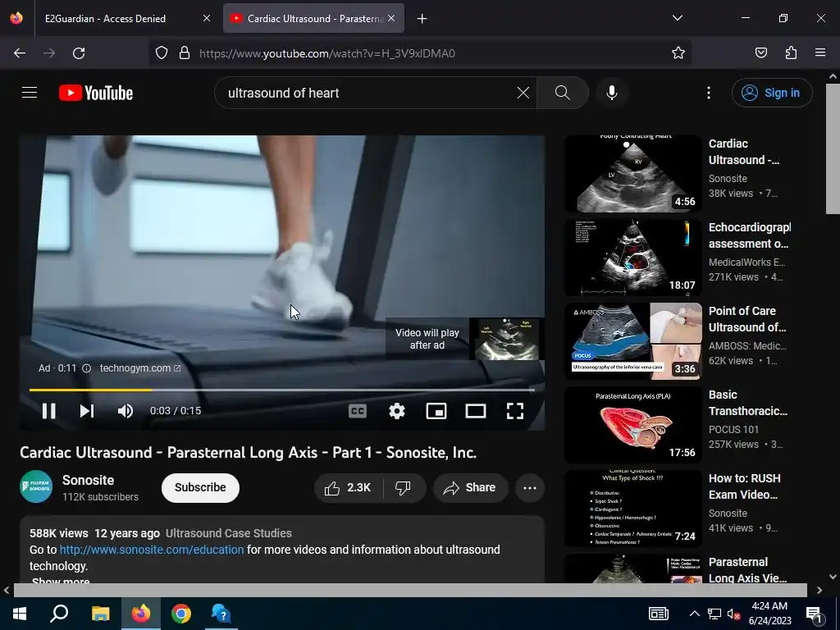840x630 pixels.
Task: Click the ad info icon
Action: coord(86,368)
